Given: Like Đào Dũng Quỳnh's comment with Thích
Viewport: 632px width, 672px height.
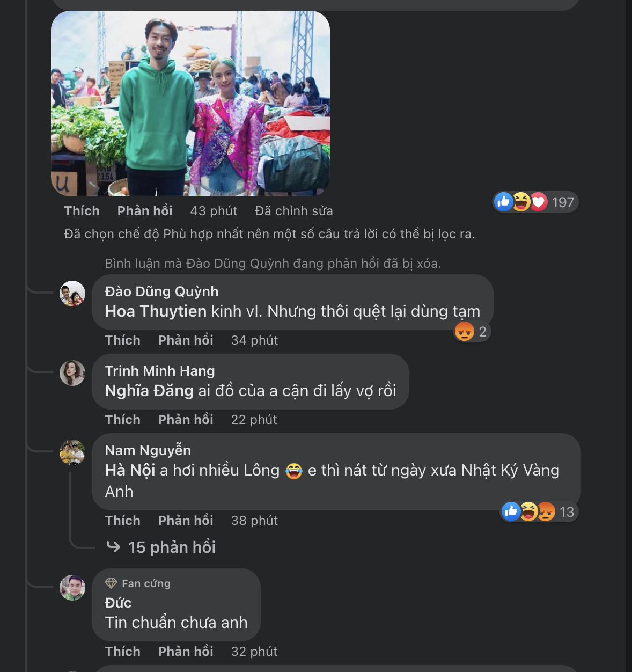Looking at the screenshot, I should [122, 340].
